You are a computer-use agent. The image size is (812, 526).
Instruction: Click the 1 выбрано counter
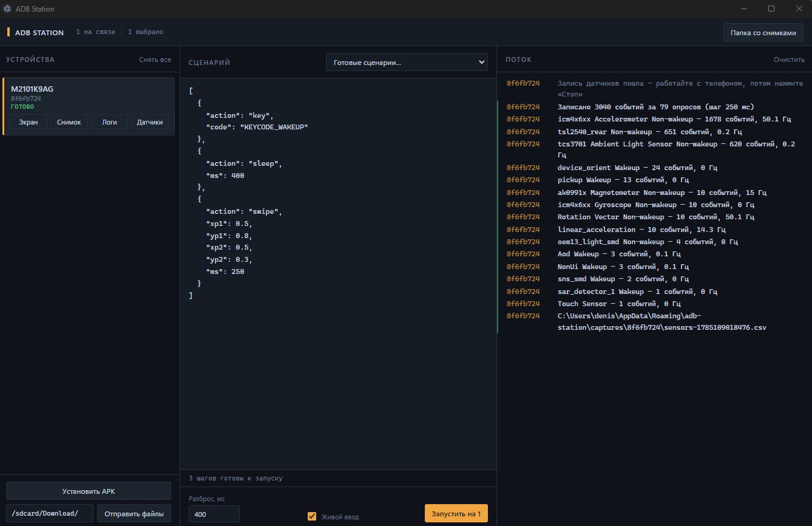(x=145, y=32)
